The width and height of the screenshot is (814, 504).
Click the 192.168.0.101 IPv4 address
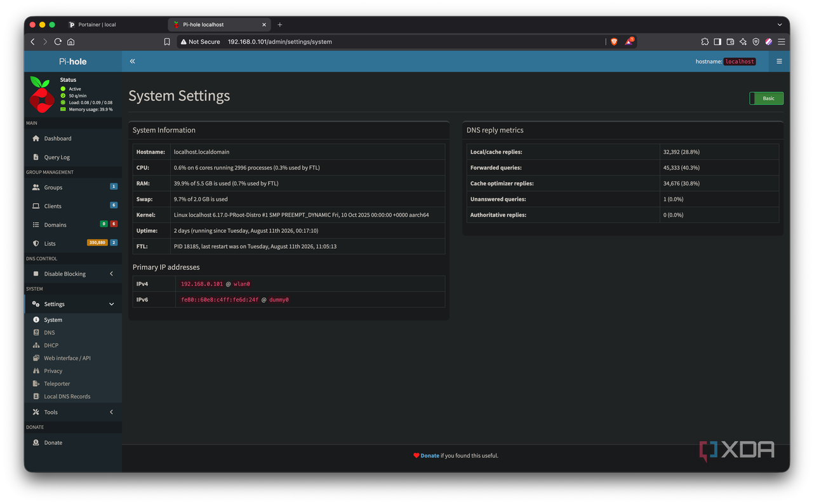(x=202, y=284)
